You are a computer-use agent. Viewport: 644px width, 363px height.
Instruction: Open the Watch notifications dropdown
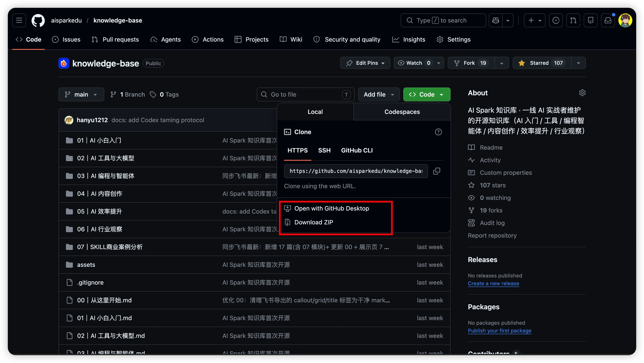419,63
